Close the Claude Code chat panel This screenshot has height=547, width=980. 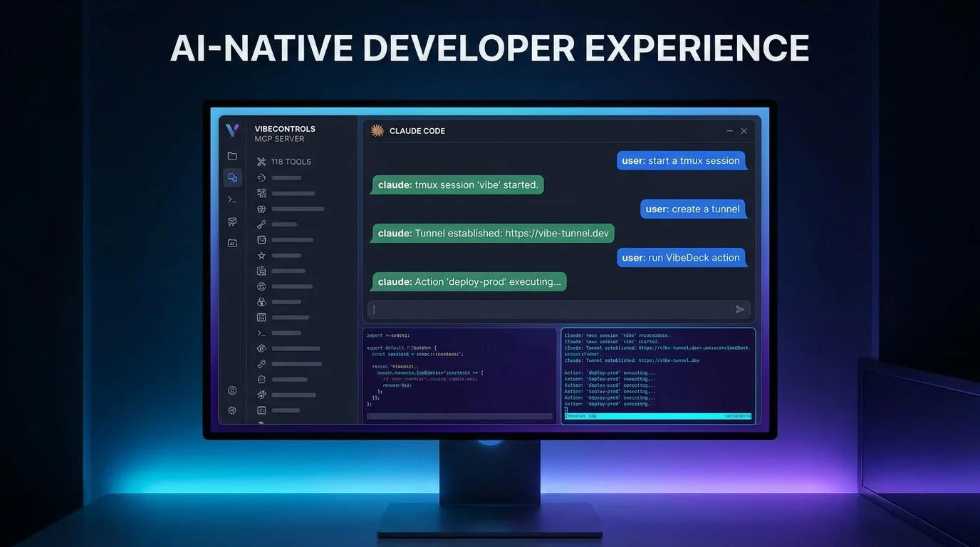(744, 131)
